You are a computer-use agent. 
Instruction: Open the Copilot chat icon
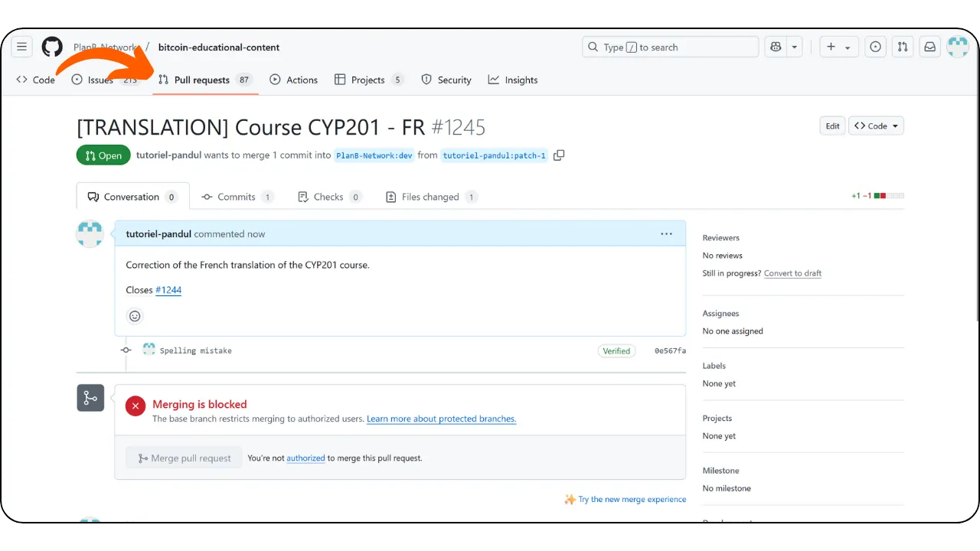(776, 47)
